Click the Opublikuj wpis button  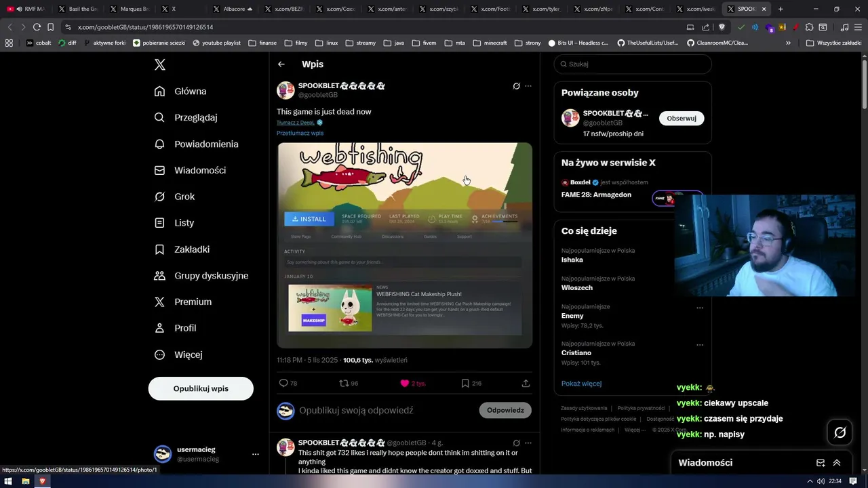(x=201, y=388)
